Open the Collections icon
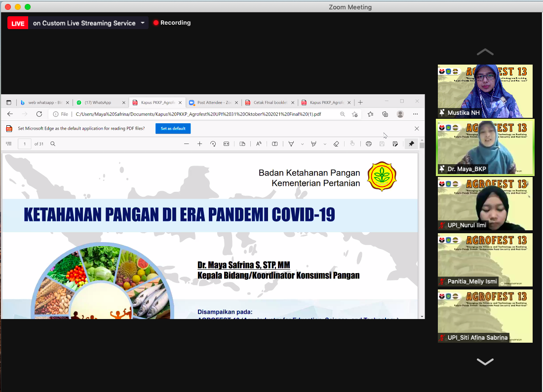The height and width of the screenshot is (392, 543). point(385,114)
